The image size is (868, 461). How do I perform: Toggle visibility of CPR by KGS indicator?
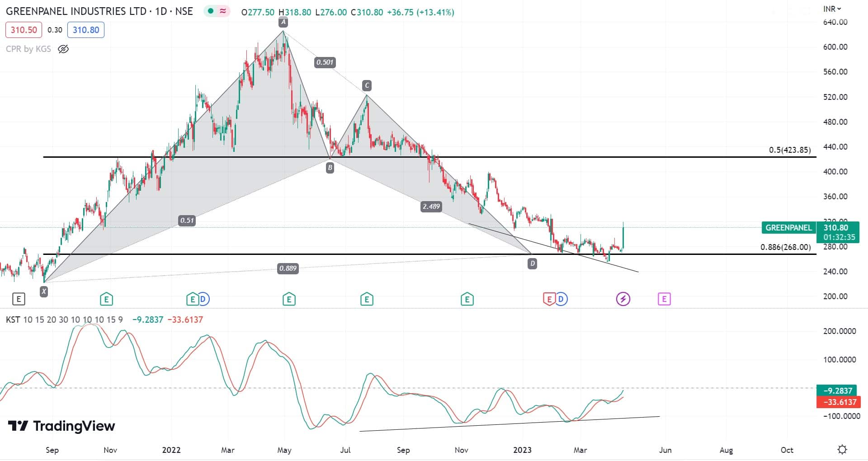pyautogui.click(x=63, y=49)
